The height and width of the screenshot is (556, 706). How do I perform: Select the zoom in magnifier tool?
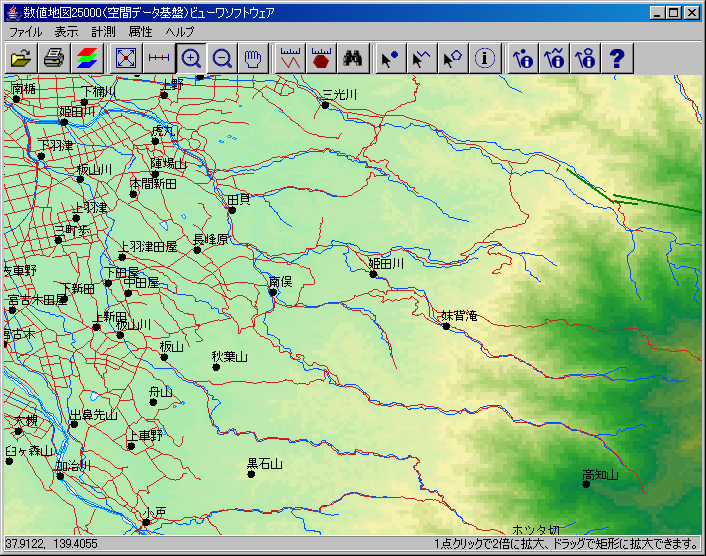click(191, 59)
